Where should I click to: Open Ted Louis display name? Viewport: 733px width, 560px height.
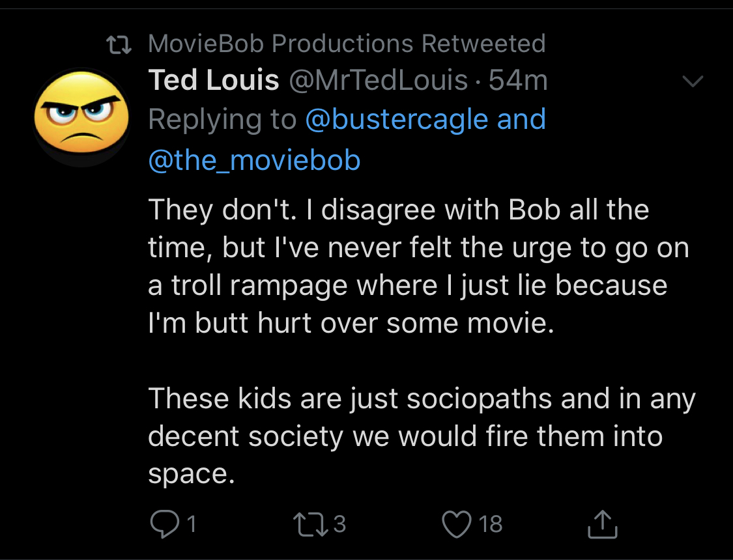click(214, 80)
